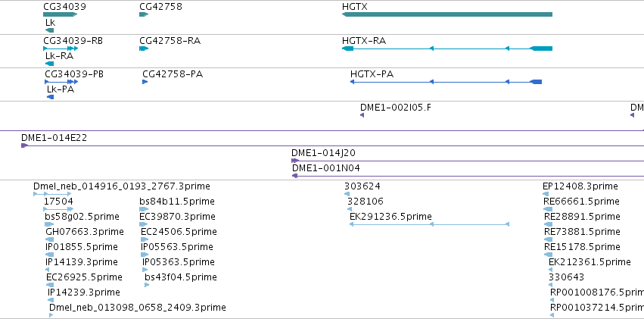Select the HGTX gene bar
644x319 pixels.
tap(446, 14)
